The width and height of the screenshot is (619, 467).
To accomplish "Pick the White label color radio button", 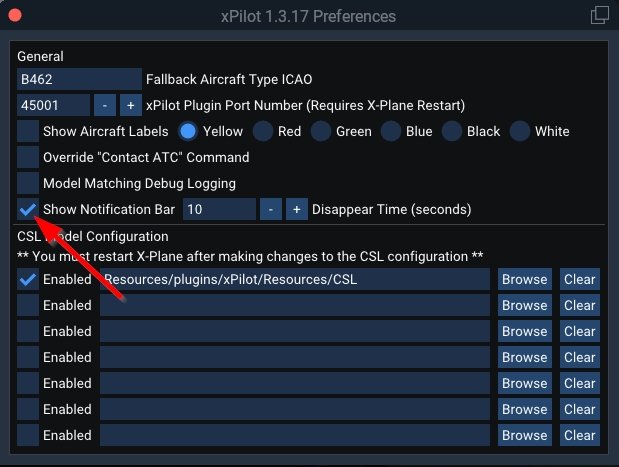I will (x=519, y=131).
